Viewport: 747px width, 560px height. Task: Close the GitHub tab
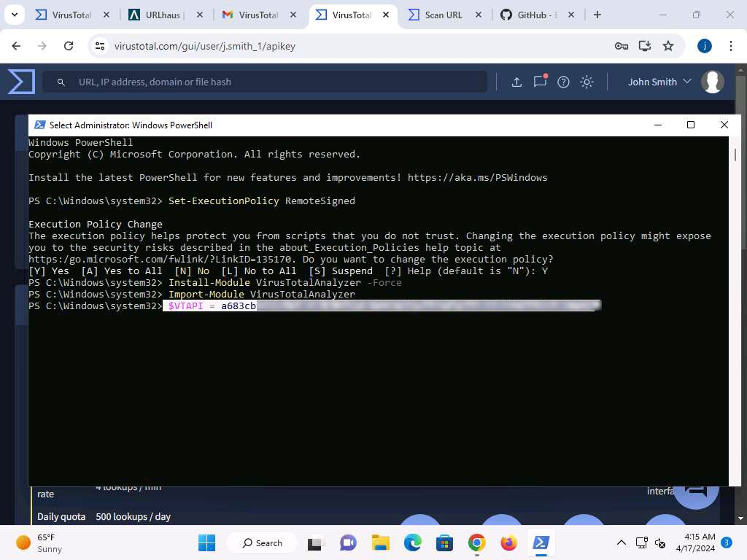point(571,15)
